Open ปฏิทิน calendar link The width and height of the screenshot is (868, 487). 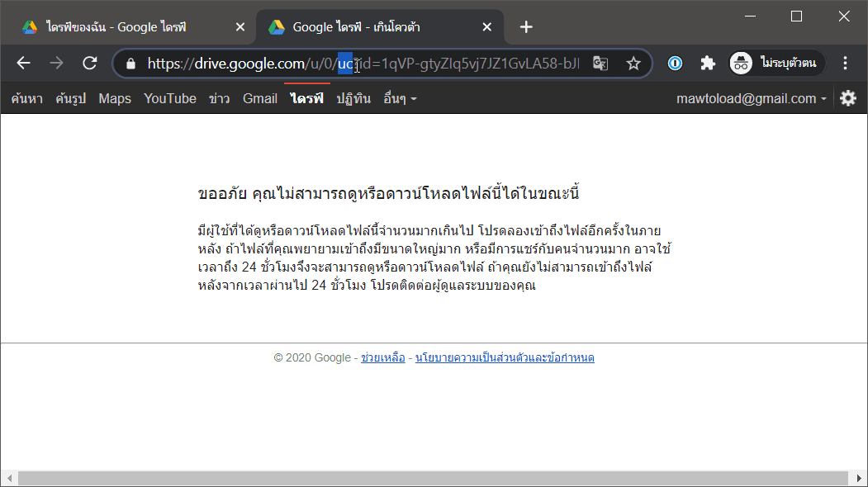(x=353, y=98)
